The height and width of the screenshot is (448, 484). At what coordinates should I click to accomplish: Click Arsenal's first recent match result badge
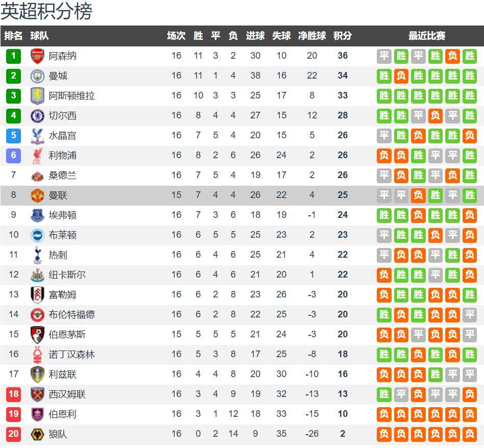[x=384, y=56]
